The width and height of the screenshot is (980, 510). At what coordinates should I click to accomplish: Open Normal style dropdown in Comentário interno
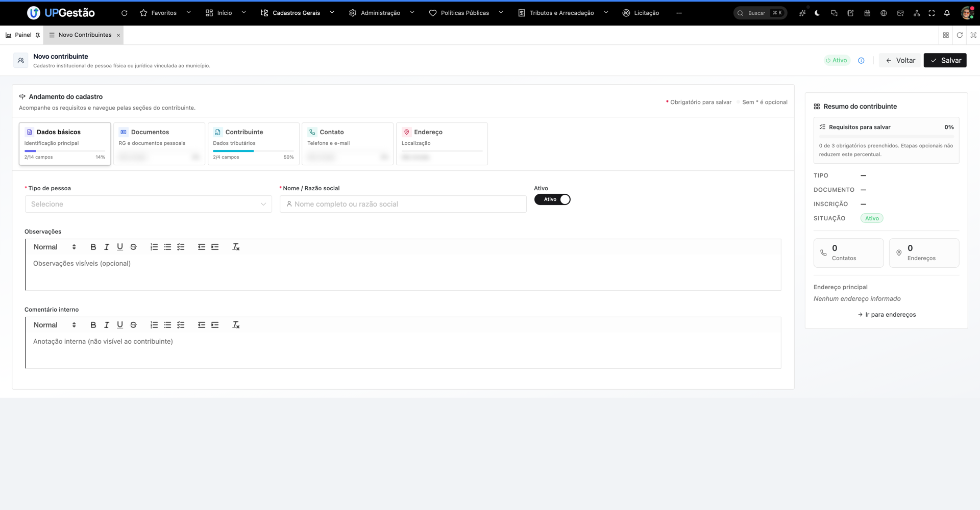(x=55, y=325)
